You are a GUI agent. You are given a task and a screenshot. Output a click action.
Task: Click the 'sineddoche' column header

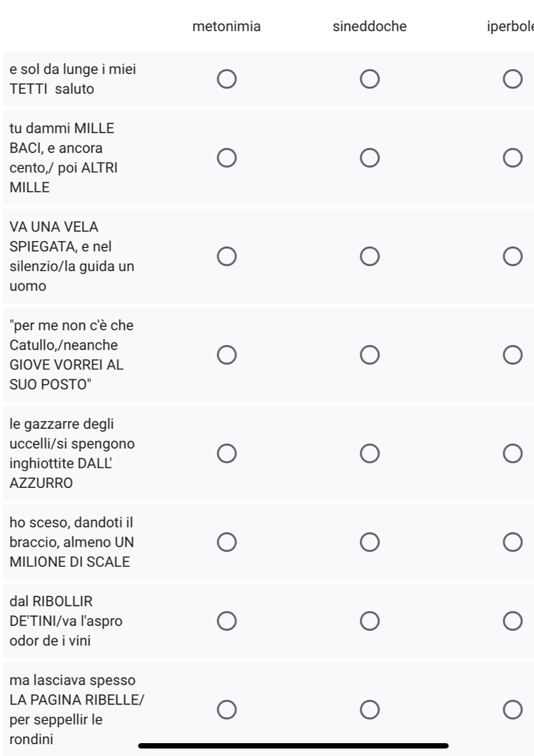(370, 26)
